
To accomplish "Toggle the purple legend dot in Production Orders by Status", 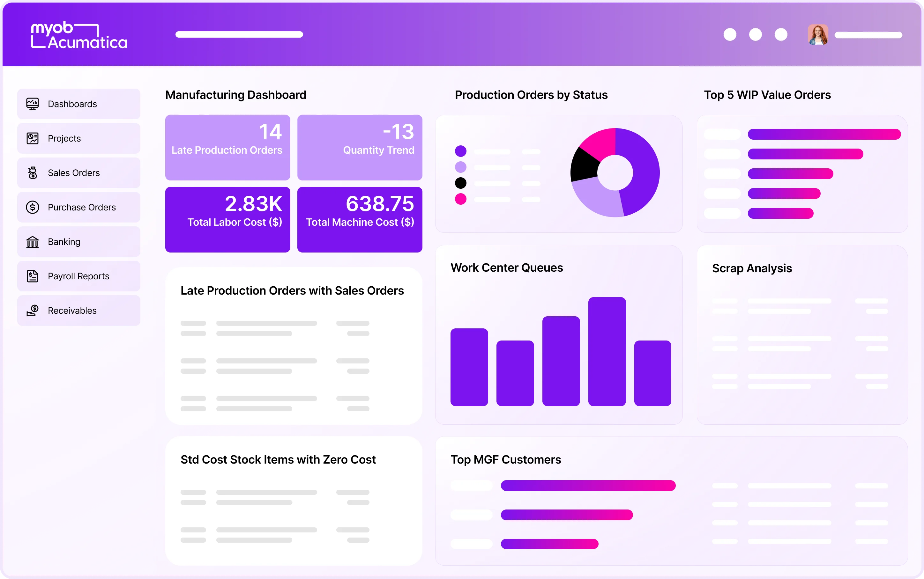I will tap(461, 151).
